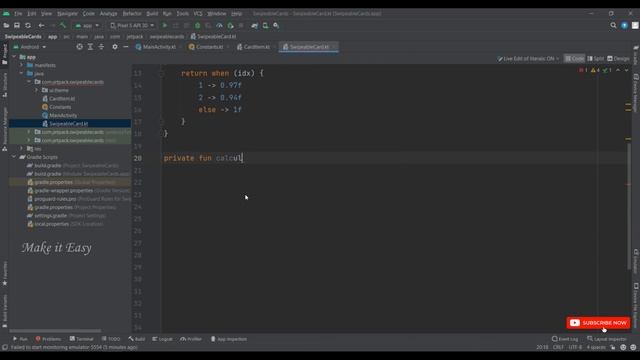Open proguard-rules.pro in project tree
The image size is (640, 360).
[55, 199]
